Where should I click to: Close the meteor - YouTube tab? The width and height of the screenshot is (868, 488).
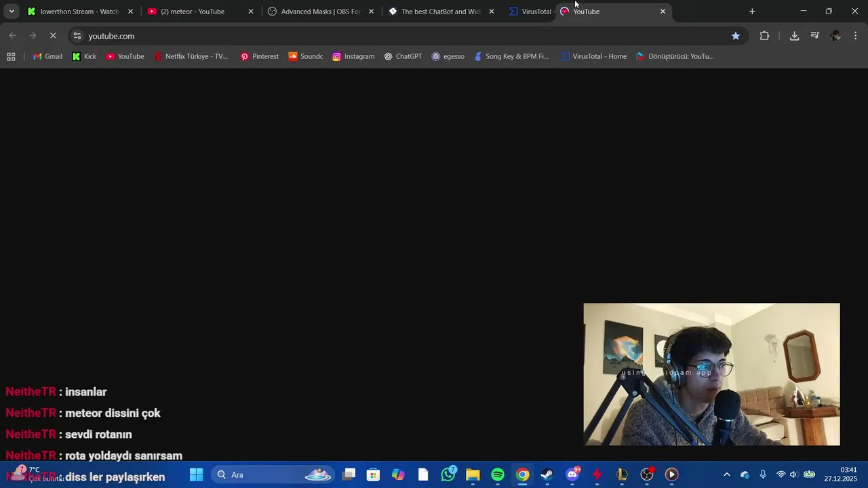pyautogui.click(x=250, y=12)
